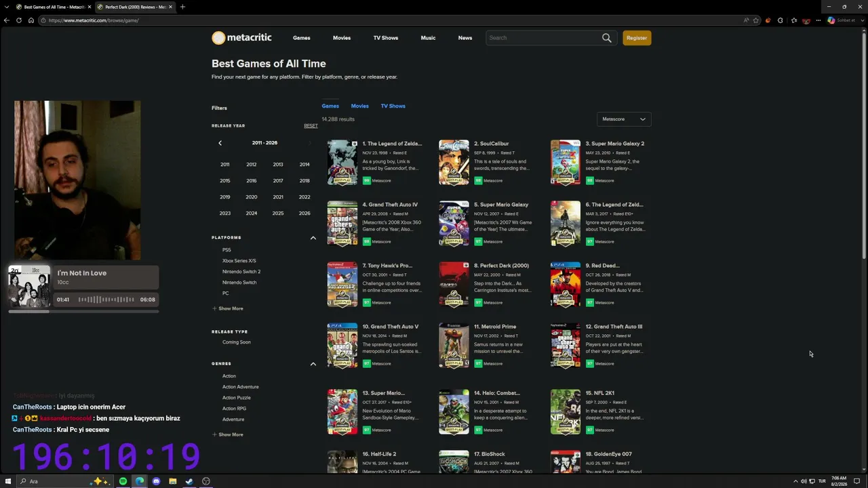Select the Action RPG genre filter
The image size is (868, 488).
(235, 409)
